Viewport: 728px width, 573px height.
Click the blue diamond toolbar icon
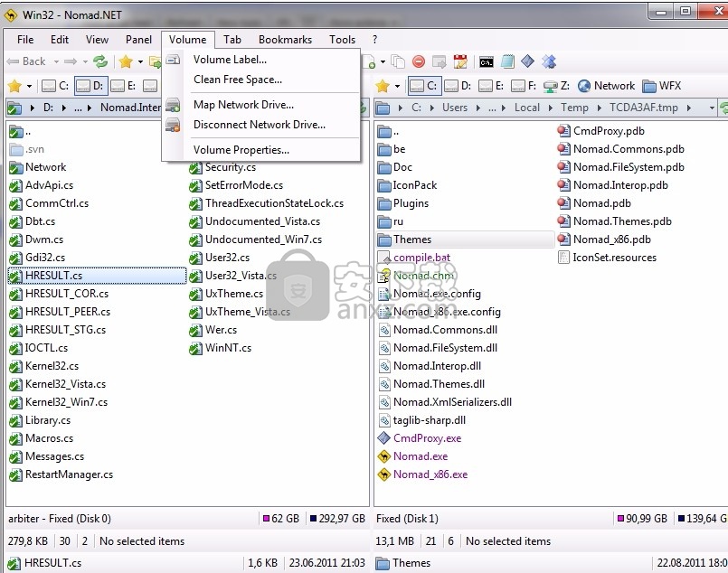click(527, 61)
